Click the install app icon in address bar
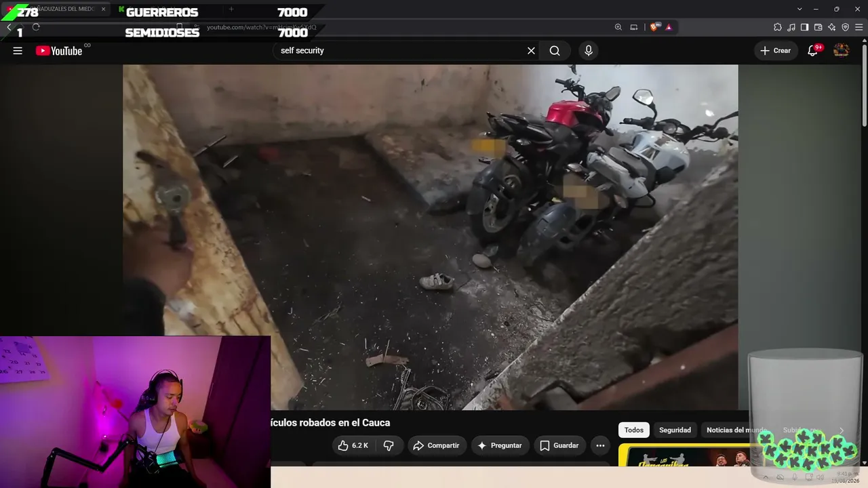Image resolution: width=868 pixels, height=488 pixels. pos(634,27)
